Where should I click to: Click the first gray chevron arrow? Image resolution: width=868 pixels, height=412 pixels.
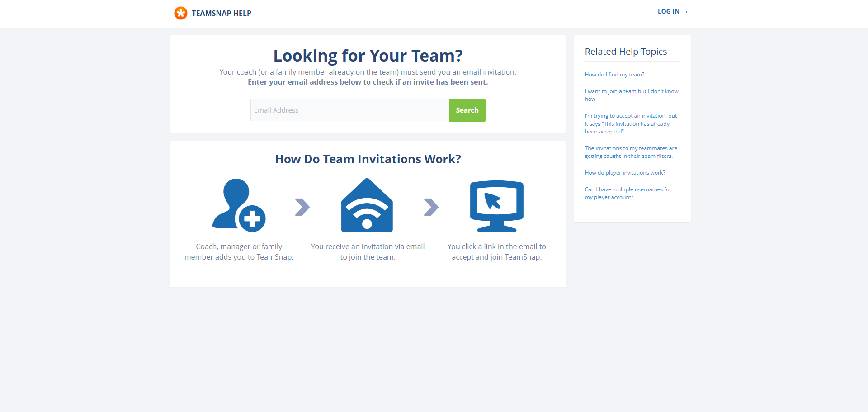(302, 207)
